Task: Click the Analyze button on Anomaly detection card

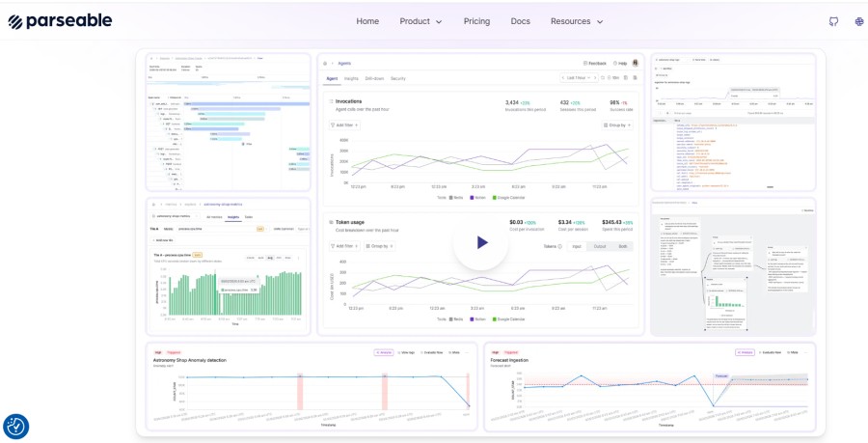Action: click(x=384, y=352)
